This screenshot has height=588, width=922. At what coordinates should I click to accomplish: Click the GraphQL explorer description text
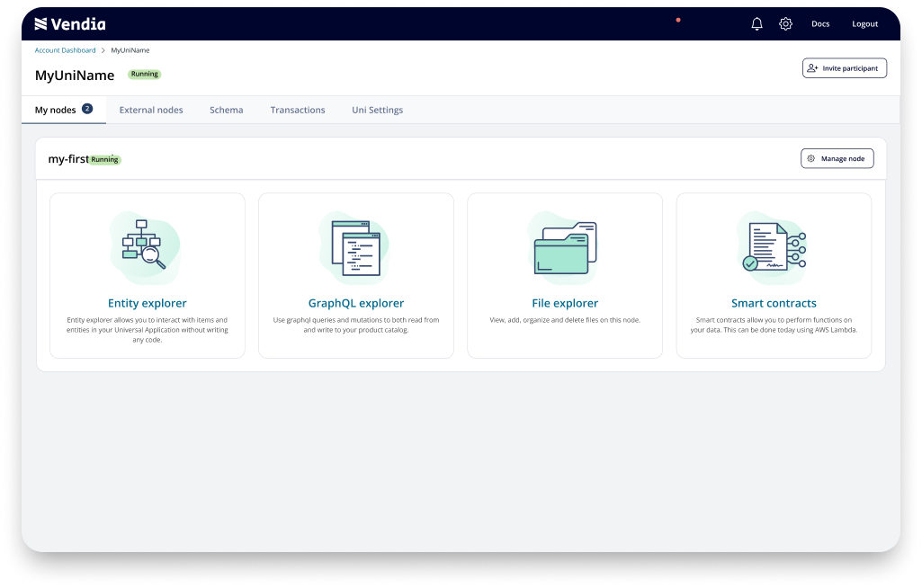click(x=356, y=325)
